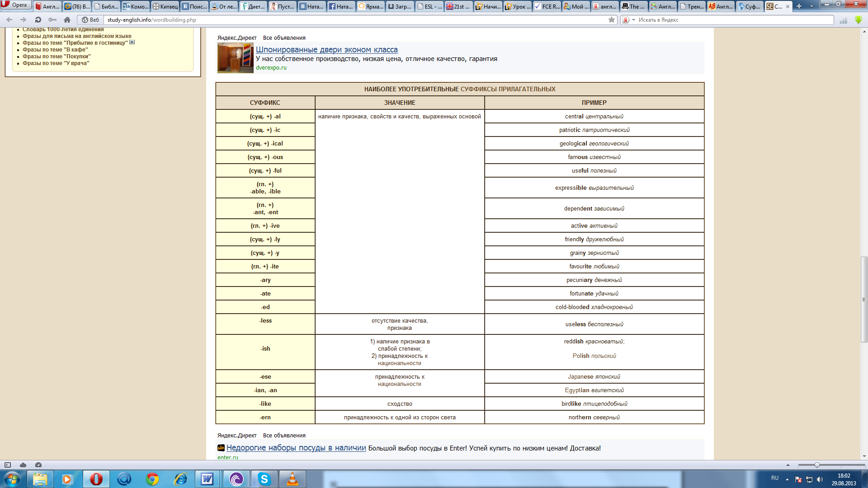Image resolution: width=868 pixels, height=488 pixels.
Task: Open "Фразы для письма на английском языке" link
Action: [x=77, y=36]
